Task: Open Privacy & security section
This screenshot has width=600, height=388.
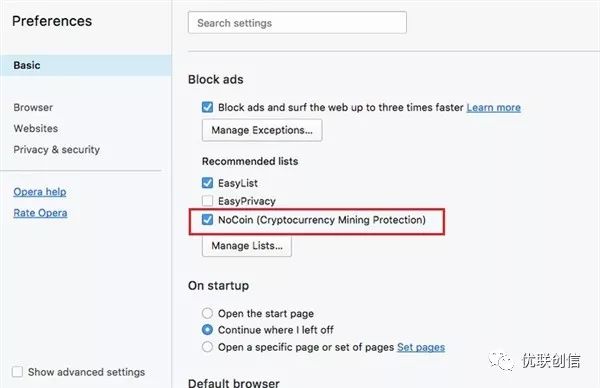Action: (x=57, y=150)
